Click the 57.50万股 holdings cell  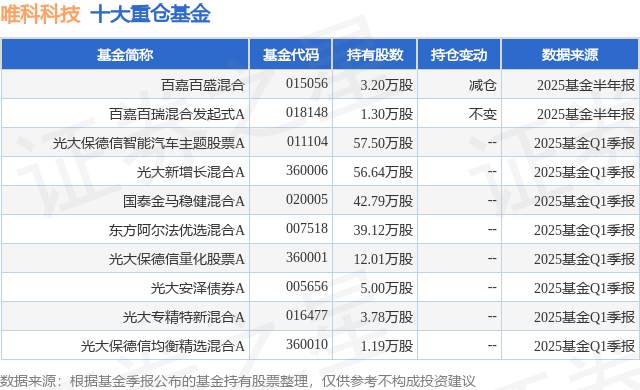coord(383,143)
